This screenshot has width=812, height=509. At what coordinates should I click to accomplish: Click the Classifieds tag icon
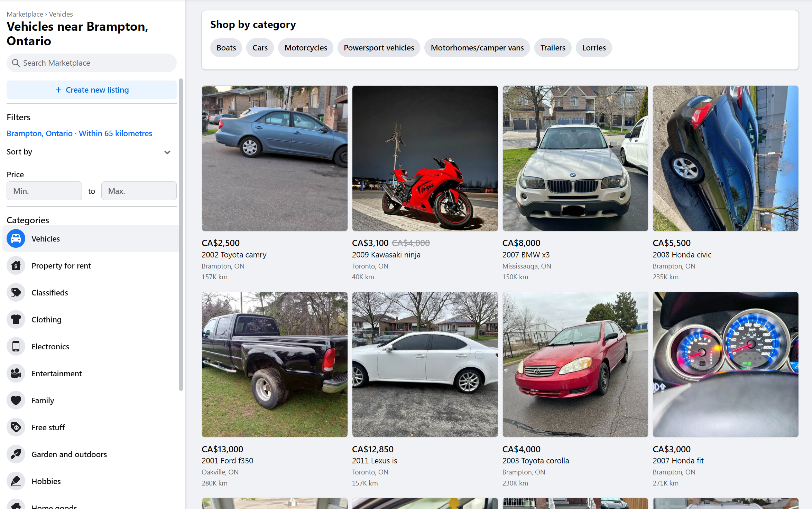tap(16, 292)
